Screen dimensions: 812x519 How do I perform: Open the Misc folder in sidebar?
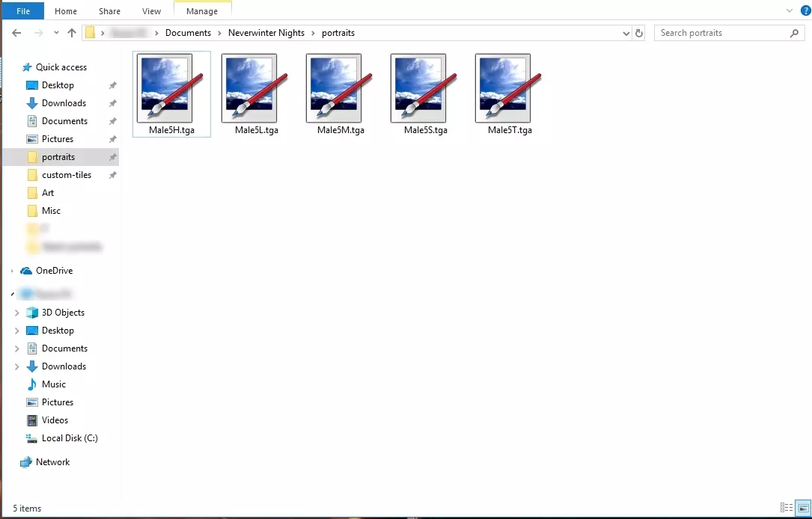pos(51,211)
